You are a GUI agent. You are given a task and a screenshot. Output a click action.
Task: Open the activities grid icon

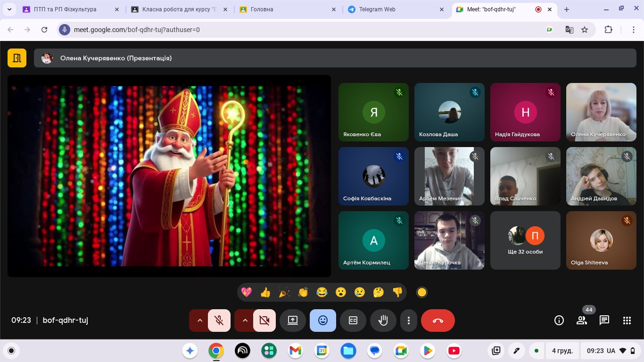[x=627, y=321]
